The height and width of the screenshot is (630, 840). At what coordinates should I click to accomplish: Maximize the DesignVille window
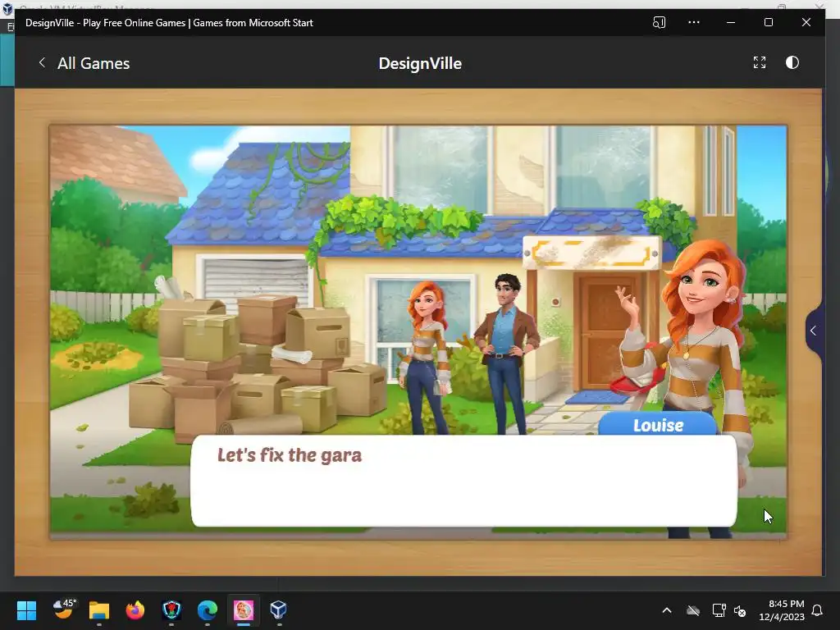pos(768,22)
